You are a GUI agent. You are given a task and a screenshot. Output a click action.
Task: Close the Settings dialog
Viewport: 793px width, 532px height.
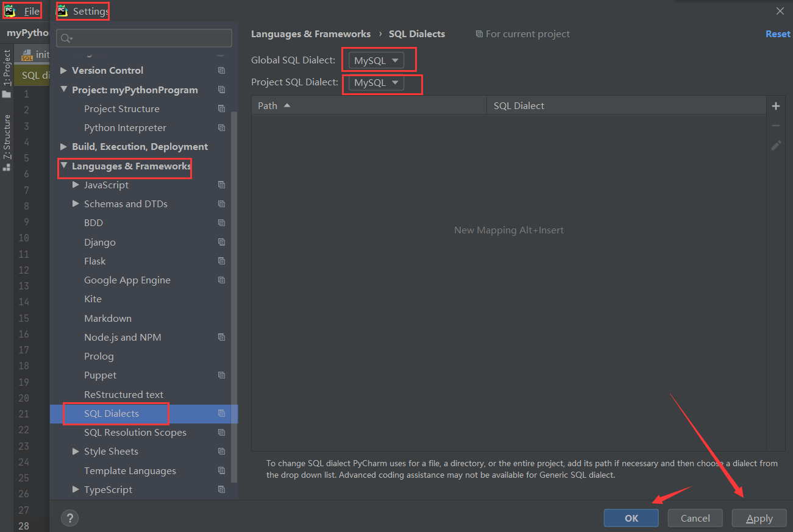[x=780, y=11]
